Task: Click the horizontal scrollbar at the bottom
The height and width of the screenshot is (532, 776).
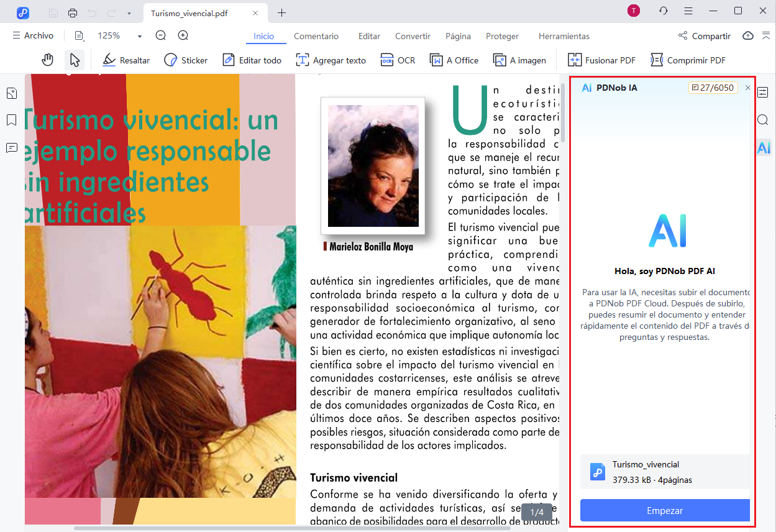Action: pos(292,528)
